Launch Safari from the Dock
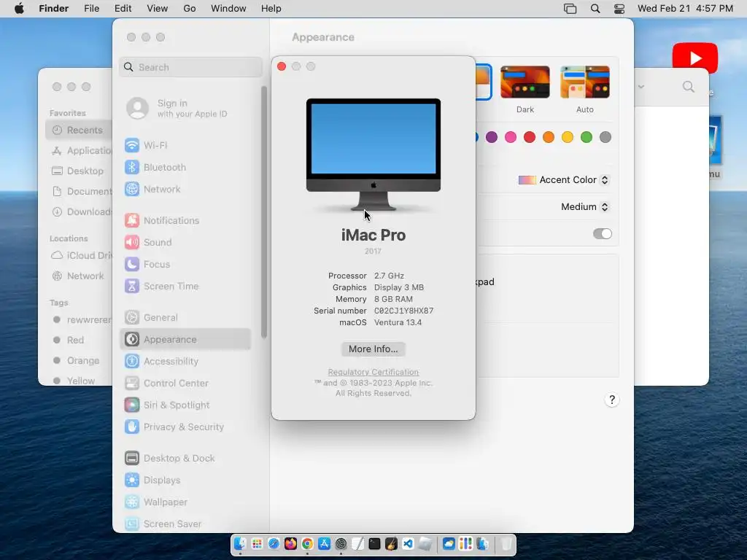The height and width of the screenshot is (560, 747). pos(274,544)
